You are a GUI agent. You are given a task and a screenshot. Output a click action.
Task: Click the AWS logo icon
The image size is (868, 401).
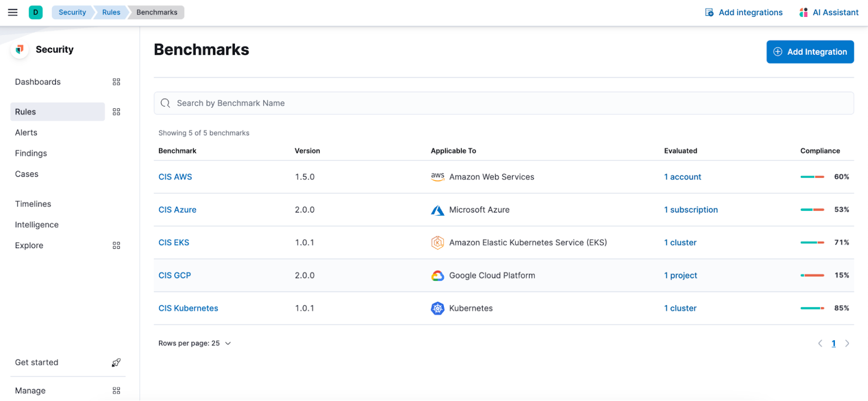click(438, 177)
